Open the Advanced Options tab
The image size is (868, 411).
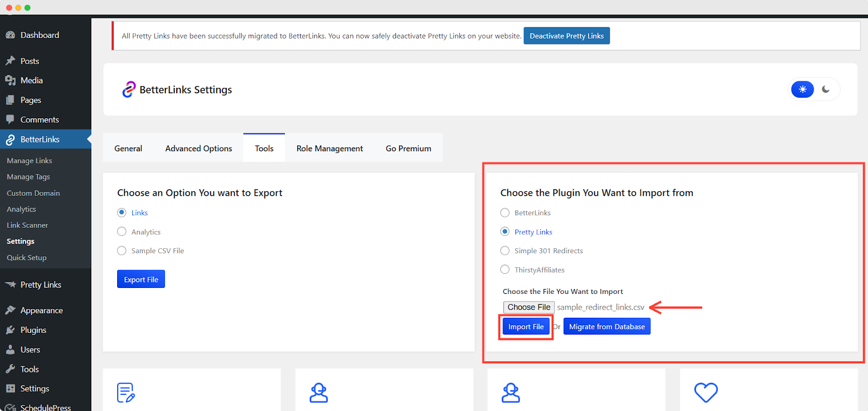pyautogui.click(x=199, y=149)
